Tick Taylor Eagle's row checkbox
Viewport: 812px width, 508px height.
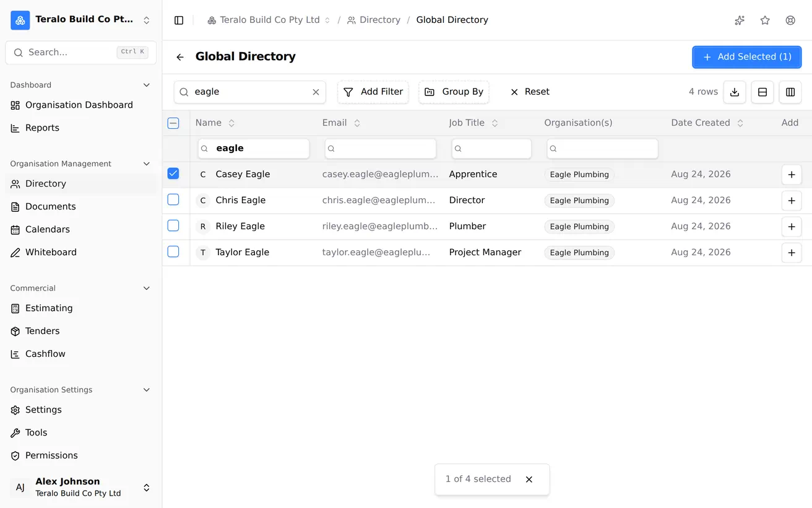tap(173, 252)
